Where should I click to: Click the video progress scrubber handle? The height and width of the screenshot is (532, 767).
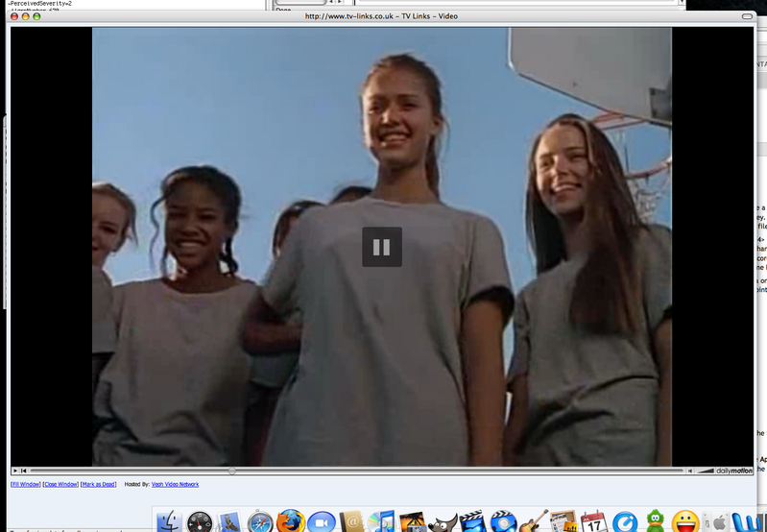[x=231, y=471]
